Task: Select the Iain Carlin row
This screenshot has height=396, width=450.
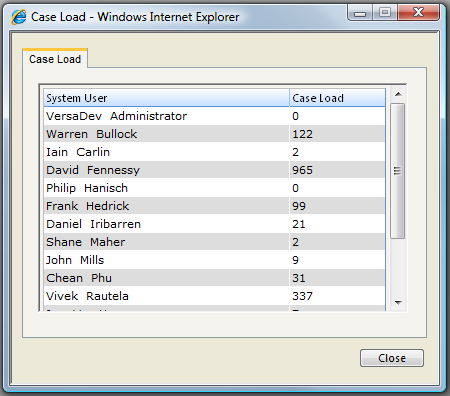Action: 215,152
